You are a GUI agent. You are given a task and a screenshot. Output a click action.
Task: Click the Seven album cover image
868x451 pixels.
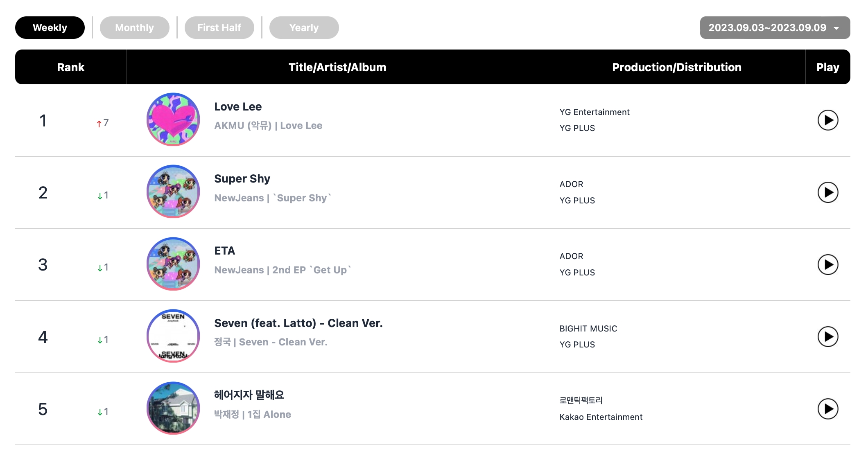173,336
